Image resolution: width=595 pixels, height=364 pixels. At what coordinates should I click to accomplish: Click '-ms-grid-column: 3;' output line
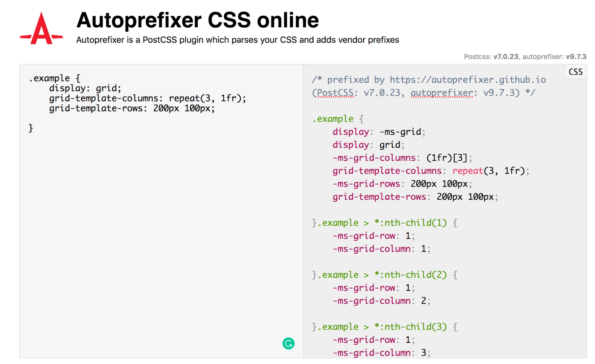[381, 353]
